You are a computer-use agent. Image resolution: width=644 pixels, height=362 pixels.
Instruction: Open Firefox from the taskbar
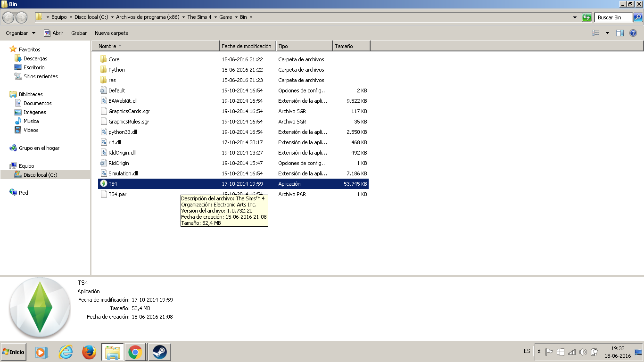click(x=89, y=352)
